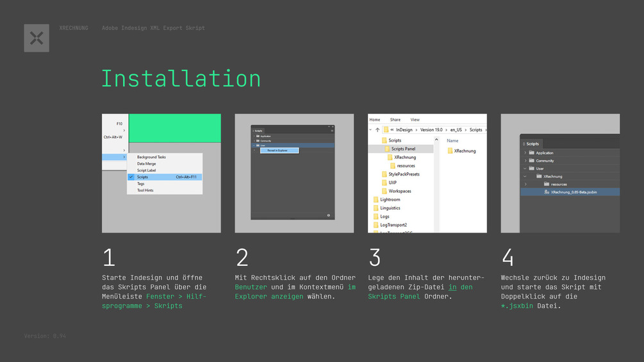644x362 pixels.
Task: Close the small Scripts panel in step 2
Action: 333,126
